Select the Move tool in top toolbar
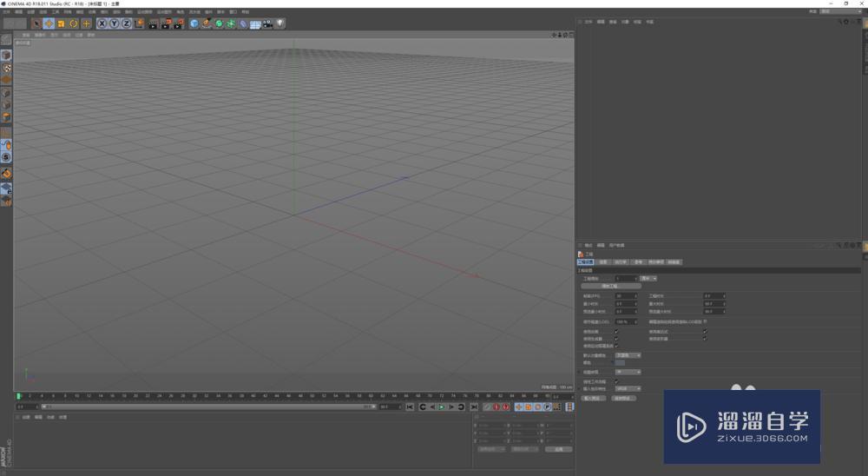The width and height of the screenshot is (868, 476). pyautogui.click(x=49, y=23)
